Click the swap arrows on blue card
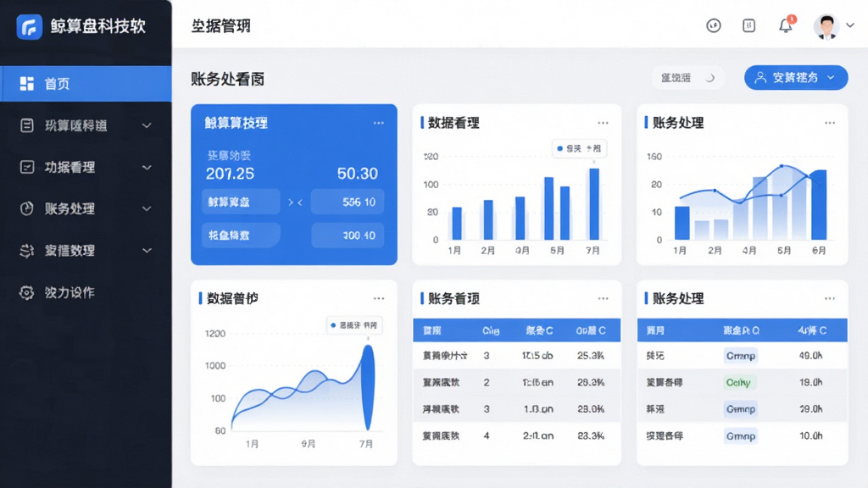 tap(295, 202)
